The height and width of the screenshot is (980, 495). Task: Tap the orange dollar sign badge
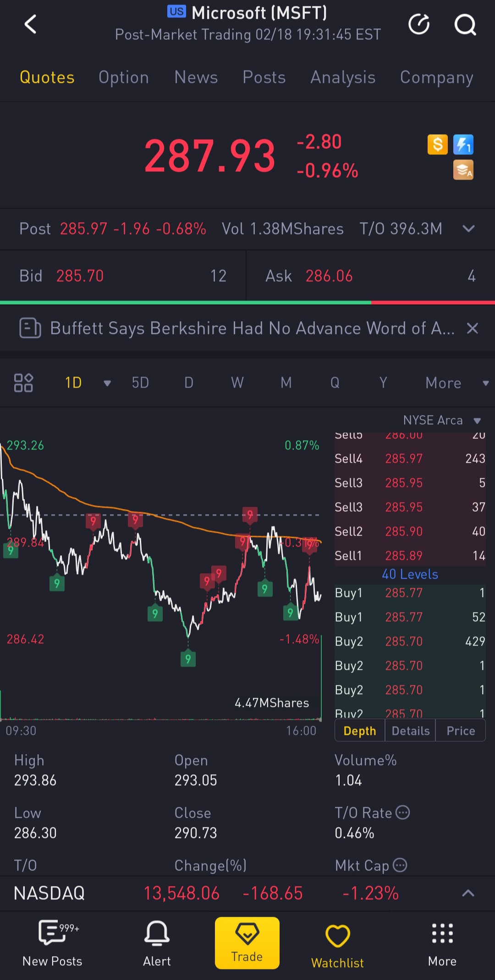click(x=437, y=145)
